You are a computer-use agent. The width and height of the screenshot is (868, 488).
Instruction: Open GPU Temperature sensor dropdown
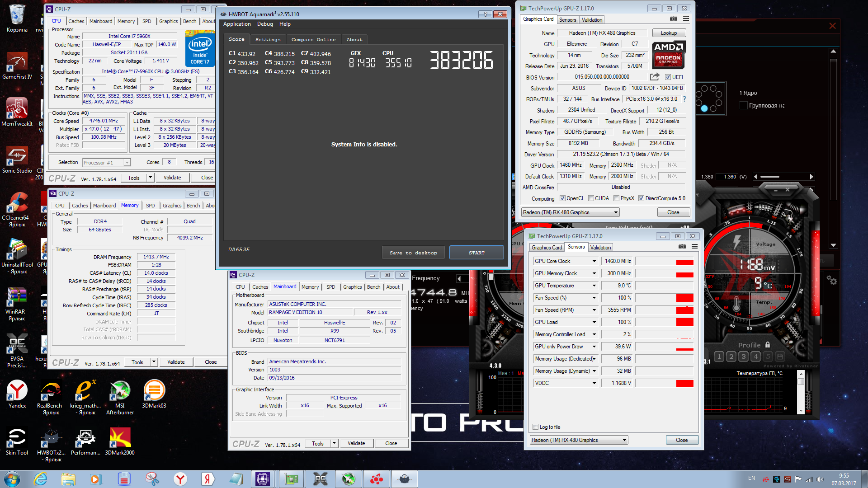point(594,286)
